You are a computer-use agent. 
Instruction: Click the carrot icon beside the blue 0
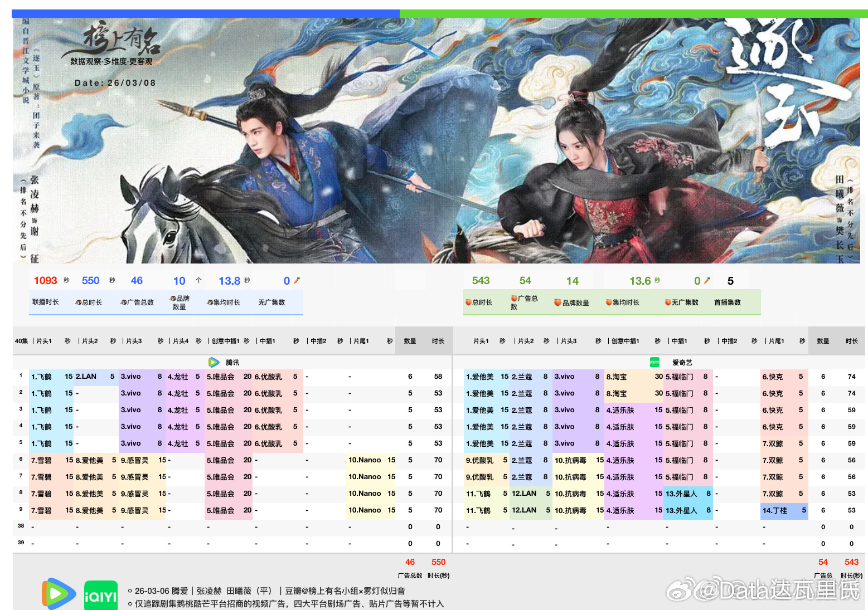297,281
